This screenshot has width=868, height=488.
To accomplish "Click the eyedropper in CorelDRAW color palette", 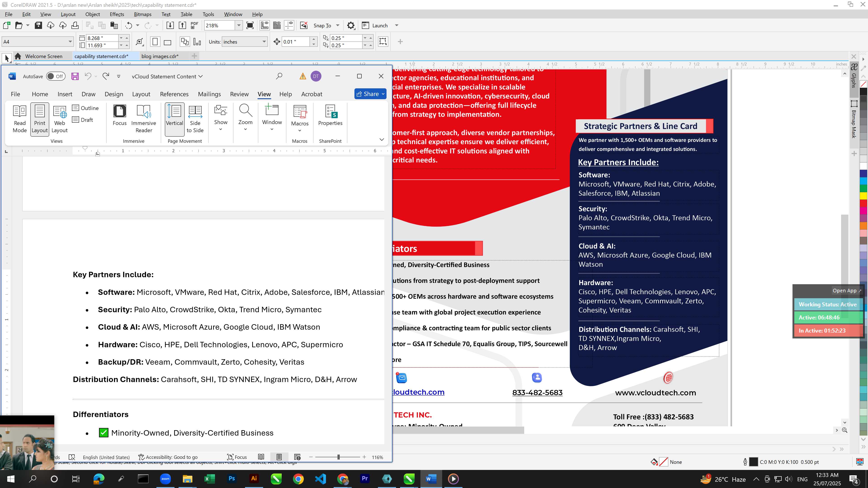I will click(x=863, y=68).
